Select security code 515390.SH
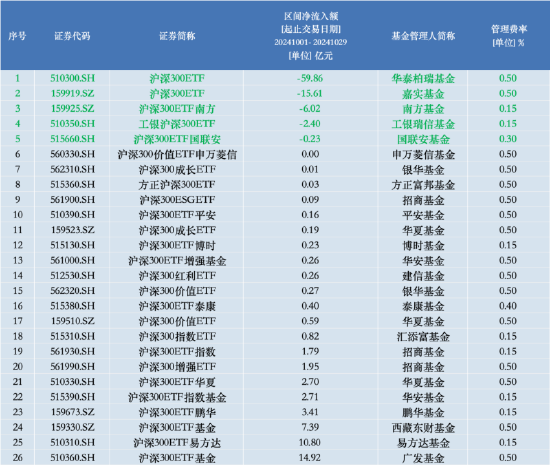The image size is (550, 465). 73,397
